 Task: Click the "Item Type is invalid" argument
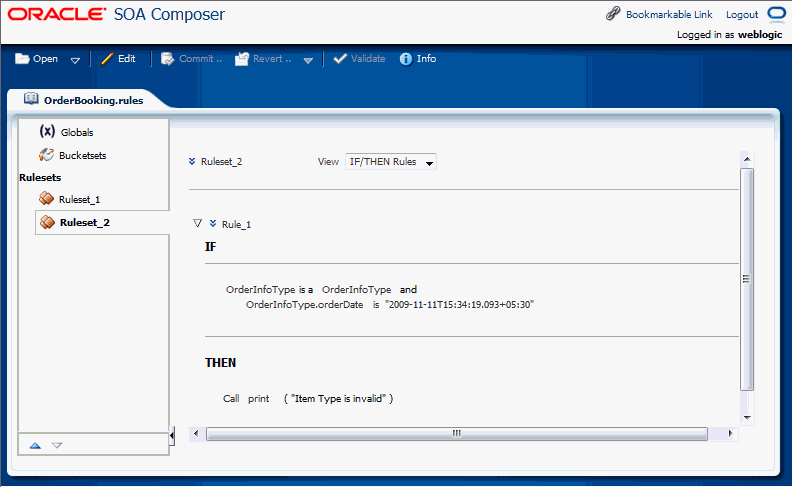(x=338, y=399)
